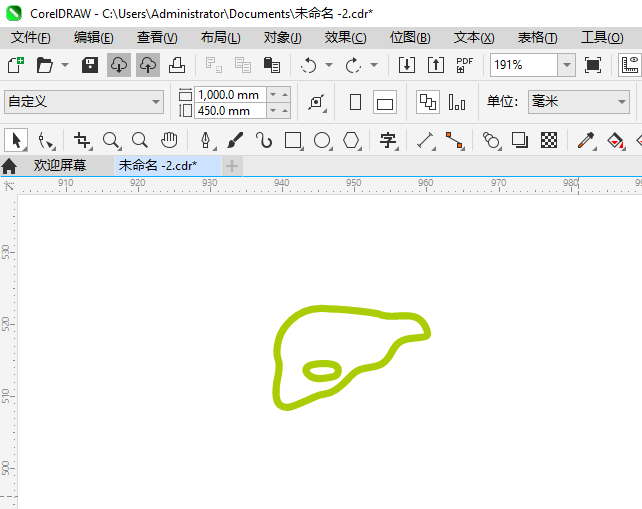
Task: Expand the undo history dropdown arrow
Action: (x=329, y=65)
